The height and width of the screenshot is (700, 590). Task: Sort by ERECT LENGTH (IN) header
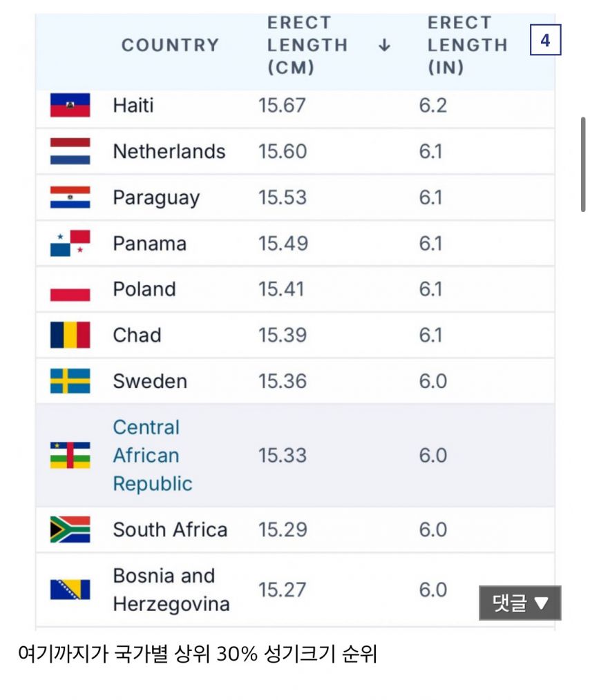coord(467,46)
